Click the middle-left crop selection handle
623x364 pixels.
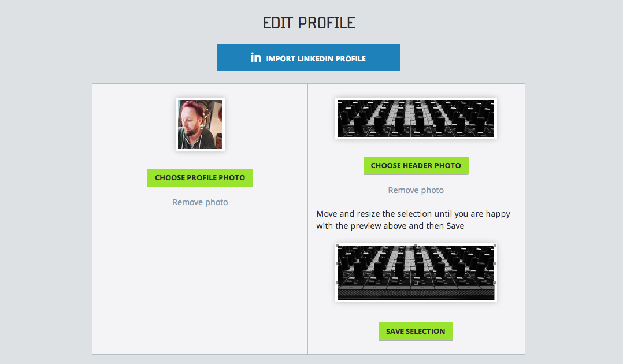coord(338,264)
